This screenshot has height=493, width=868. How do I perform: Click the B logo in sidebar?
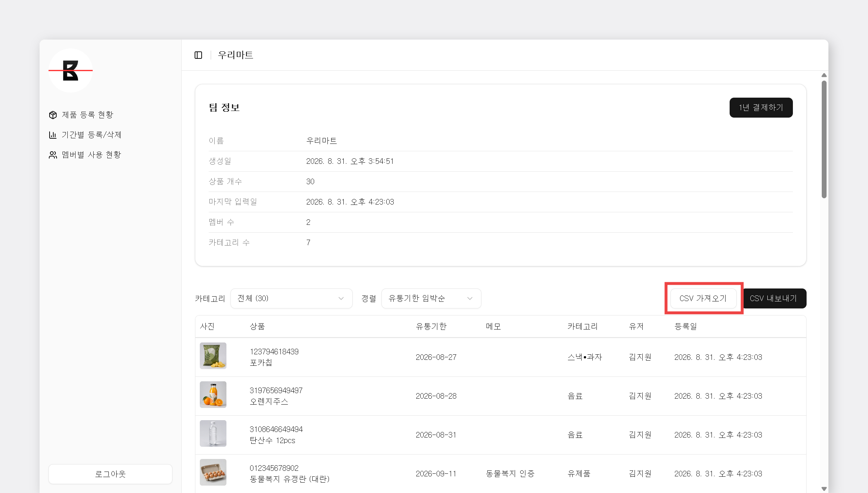point(71,70)
